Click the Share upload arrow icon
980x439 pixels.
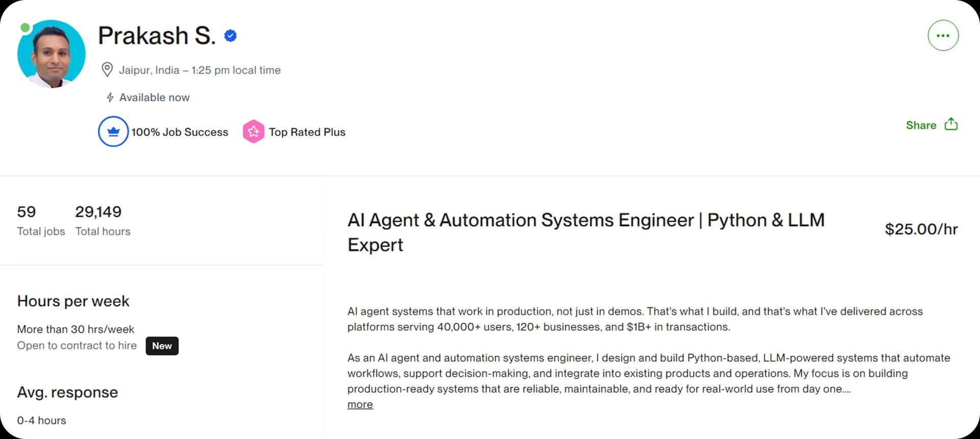951,124
